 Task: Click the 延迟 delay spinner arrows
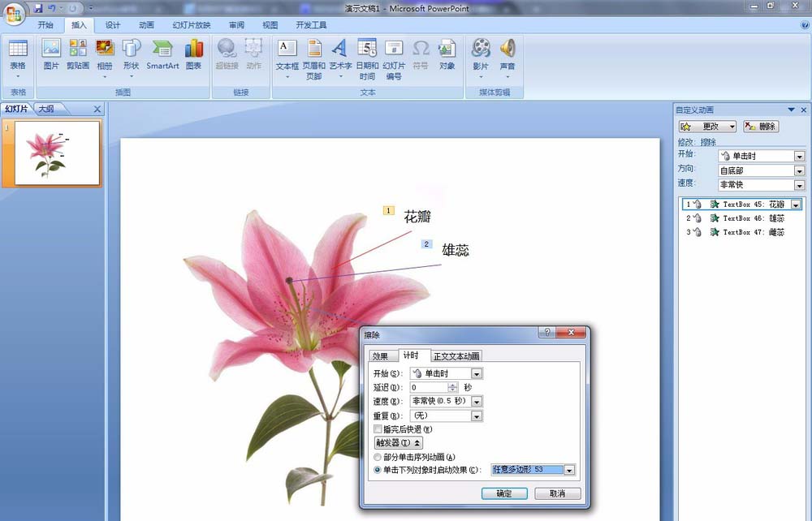click(x=453, y=387)
